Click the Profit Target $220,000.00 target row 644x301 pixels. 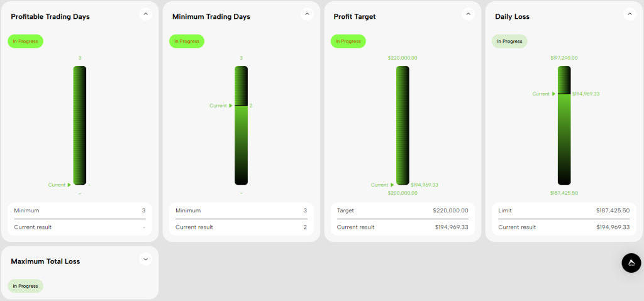pos(402,211)
